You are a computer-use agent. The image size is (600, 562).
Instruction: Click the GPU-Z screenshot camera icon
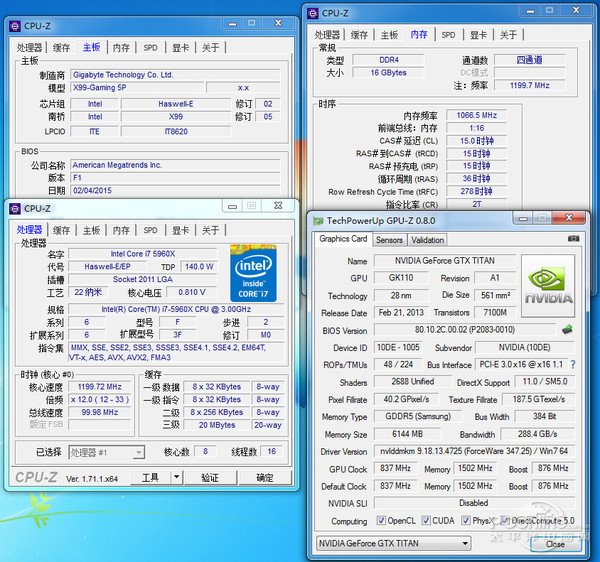point(573,239)
